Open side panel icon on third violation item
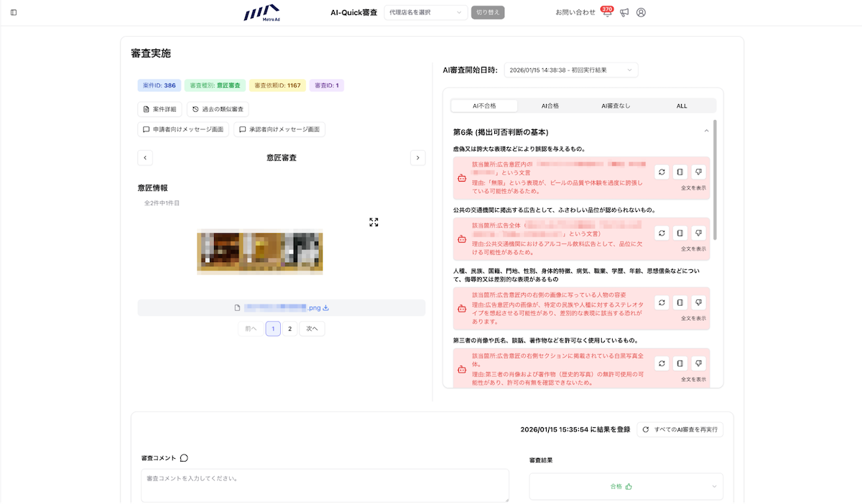The height and width of the screenshot is (504, 862). pos(680,302)
